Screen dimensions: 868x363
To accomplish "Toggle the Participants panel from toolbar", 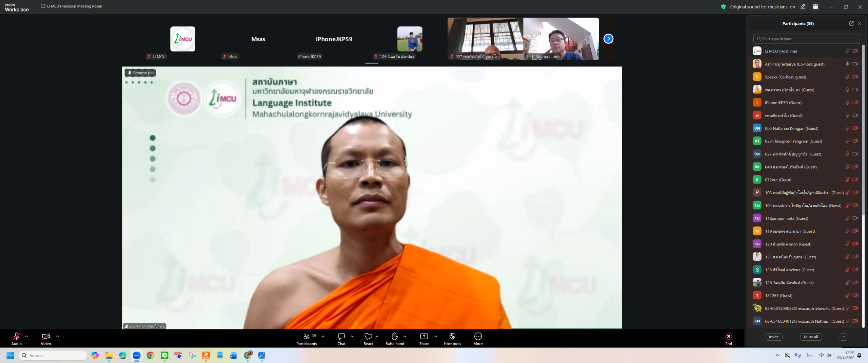I will [306, 339].
